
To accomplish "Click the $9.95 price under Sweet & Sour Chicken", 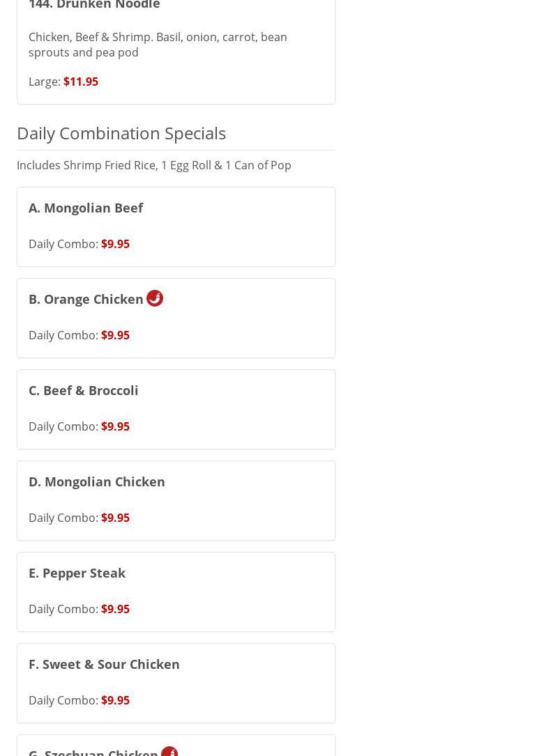I will click(x=115, y=700).
